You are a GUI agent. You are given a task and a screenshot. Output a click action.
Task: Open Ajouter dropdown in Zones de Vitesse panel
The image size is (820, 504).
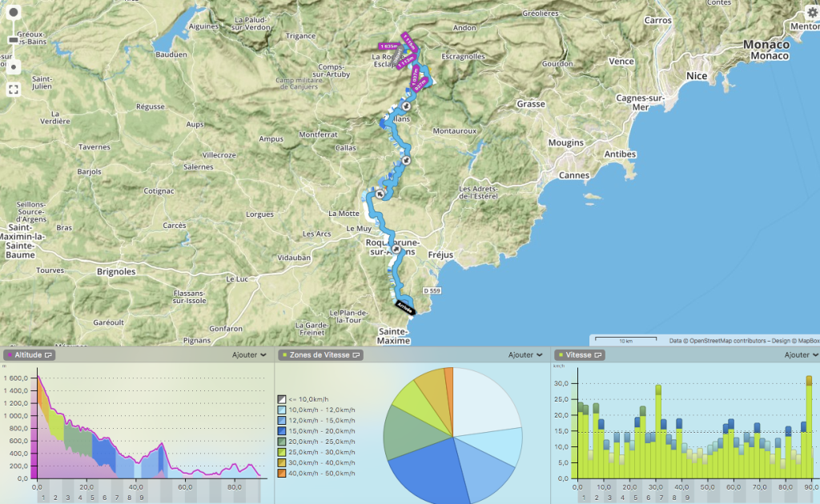click(x=525, y=354)
